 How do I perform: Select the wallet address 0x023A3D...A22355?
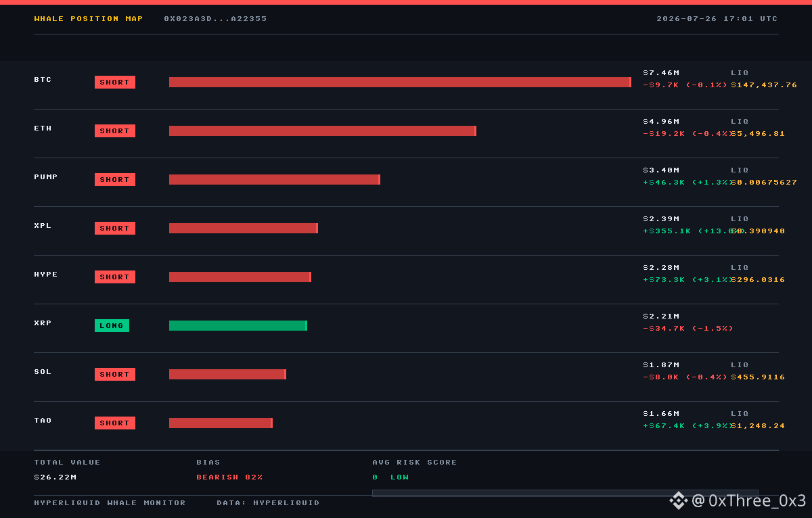coord(215,19)
